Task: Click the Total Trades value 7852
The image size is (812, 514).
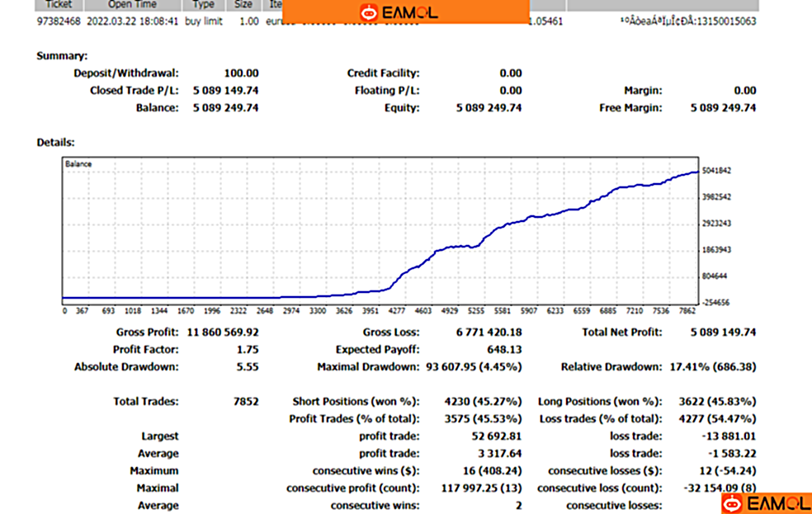Action: tap(245, 402)
